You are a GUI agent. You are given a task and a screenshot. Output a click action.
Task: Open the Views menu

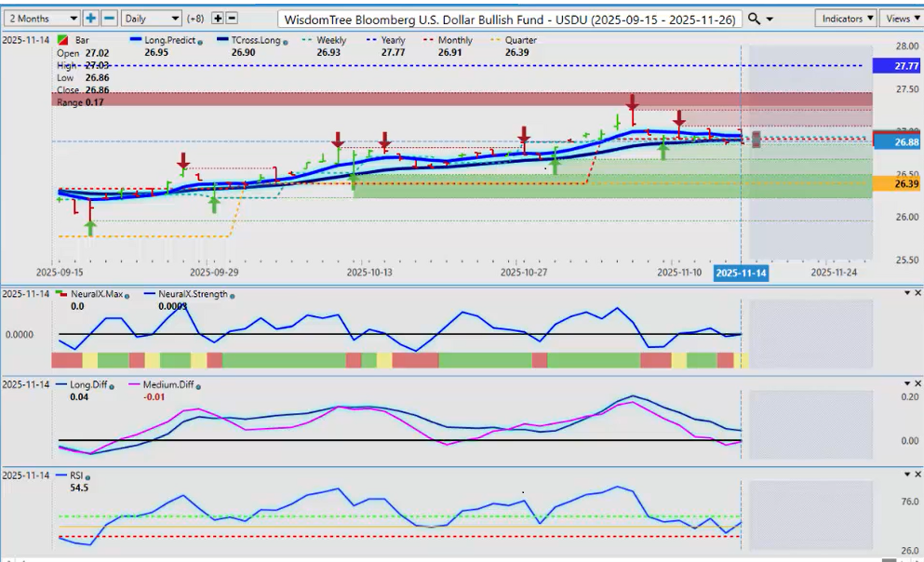pos(901,19)
